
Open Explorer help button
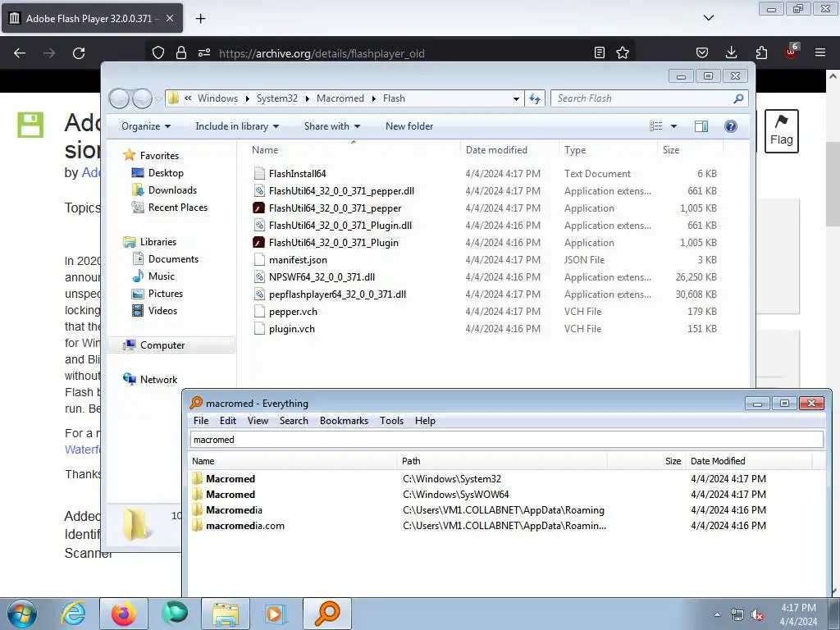pos(731,126)
